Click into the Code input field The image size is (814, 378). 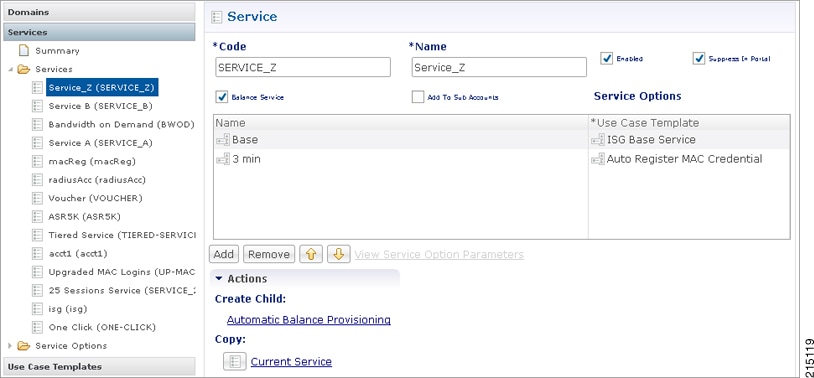point(303,68)
